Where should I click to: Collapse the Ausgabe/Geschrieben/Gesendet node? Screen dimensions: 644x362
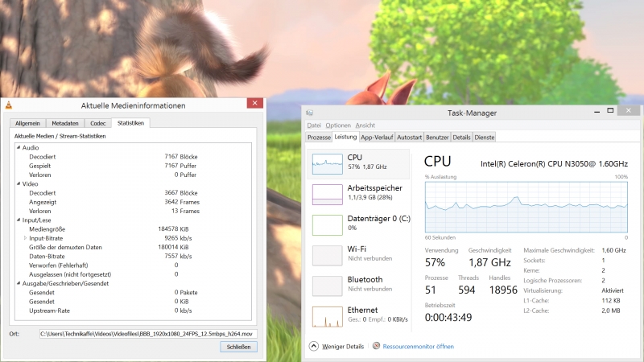(x=19, y=283)
